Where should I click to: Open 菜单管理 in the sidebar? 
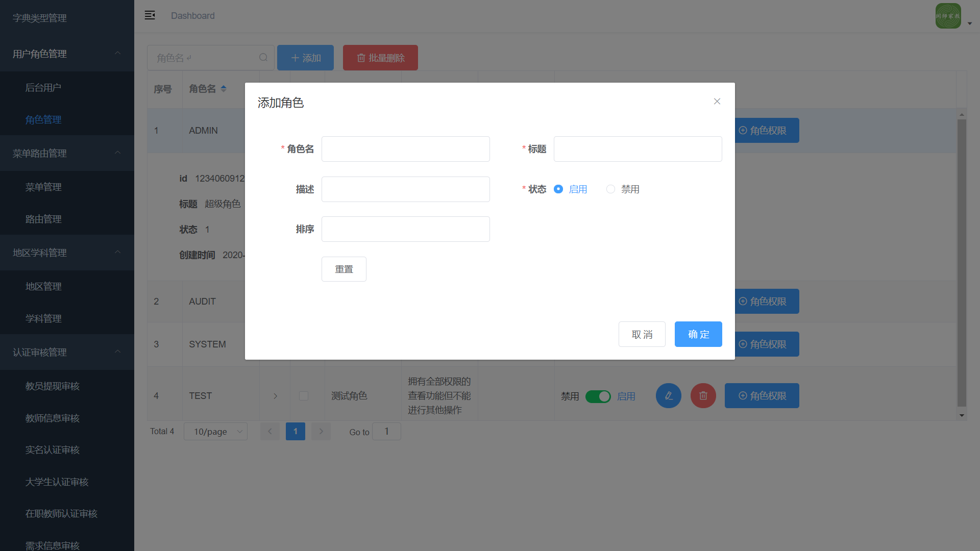pos(43,187)
